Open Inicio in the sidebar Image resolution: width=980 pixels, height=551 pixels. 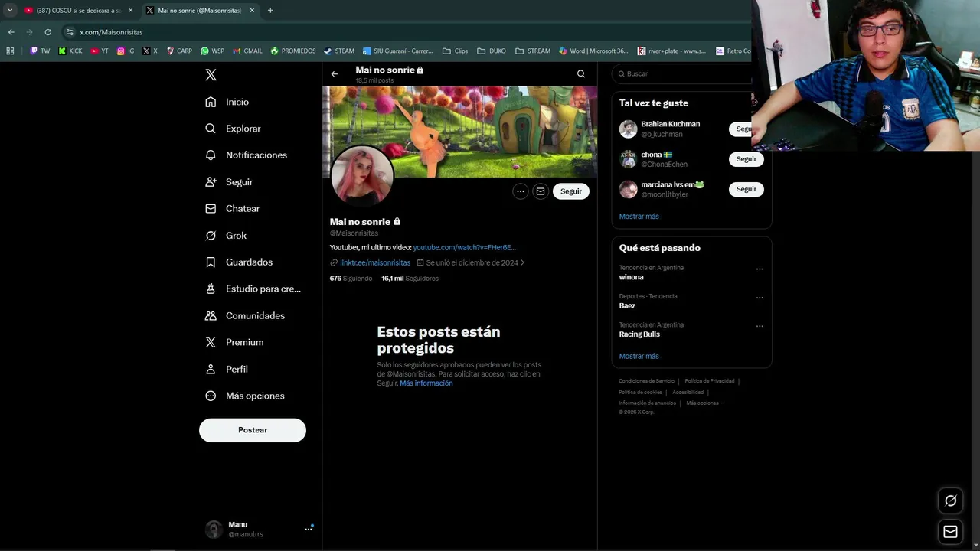[227, 102]
